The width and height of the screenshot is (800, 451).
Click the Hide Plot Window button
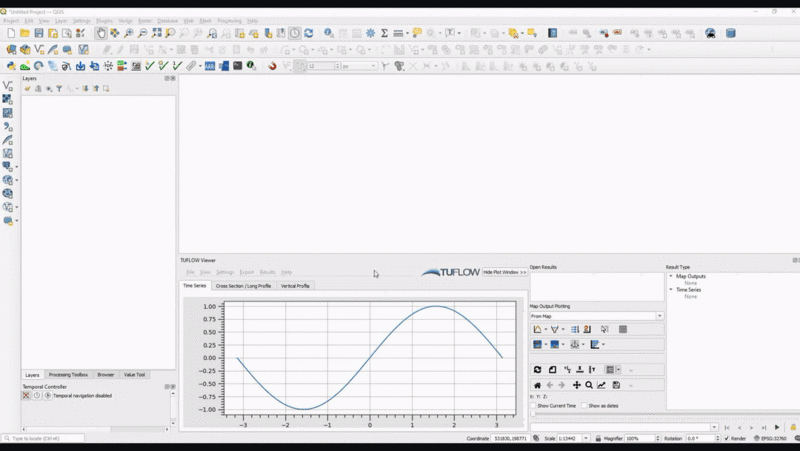click(504, 272)
